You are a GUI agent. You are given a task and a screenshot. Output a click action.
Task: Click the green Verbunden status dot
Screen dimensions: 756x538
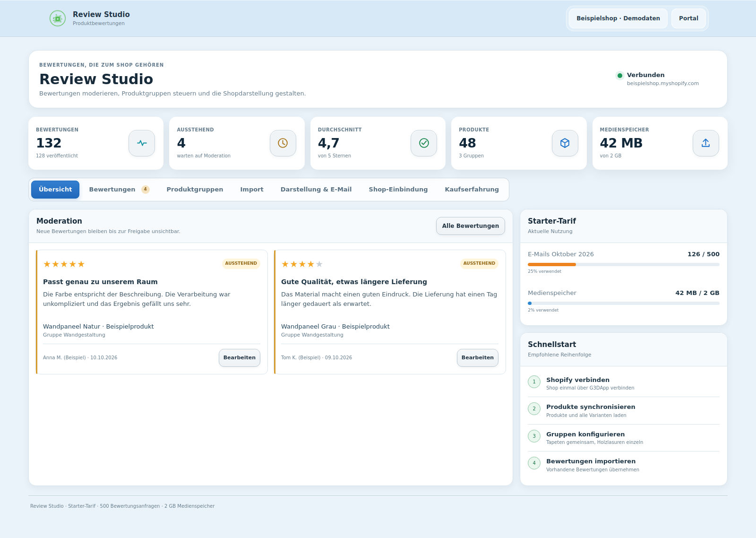(x=620, y=76)
